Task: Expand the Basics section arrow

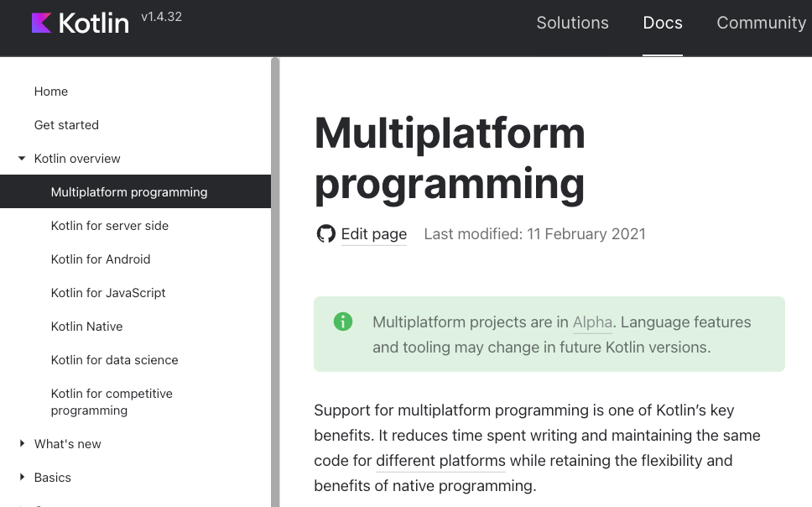Action: [22, 478]
